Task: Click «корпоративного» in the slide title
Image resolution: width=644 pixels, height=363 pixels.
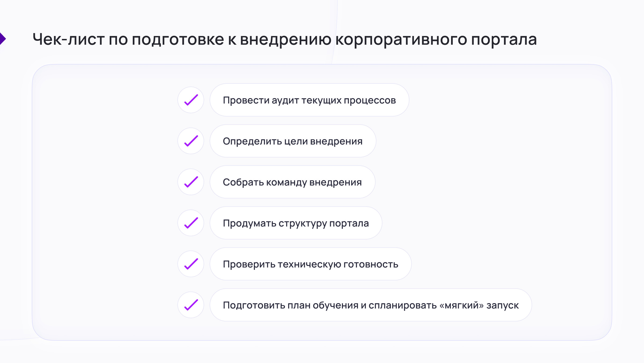Action: 401,39
